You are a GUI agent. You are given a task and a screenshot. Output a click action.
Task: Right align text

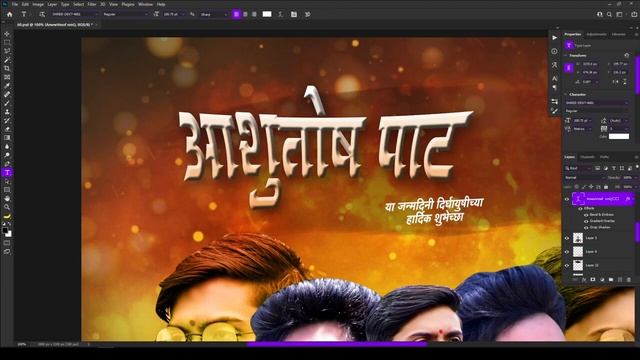click(254, 14)
